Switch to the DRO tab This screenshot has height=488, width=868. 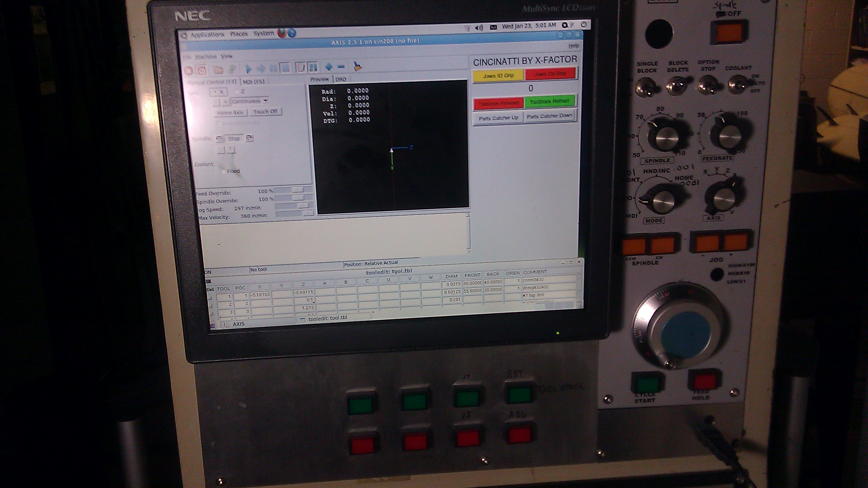341,79
